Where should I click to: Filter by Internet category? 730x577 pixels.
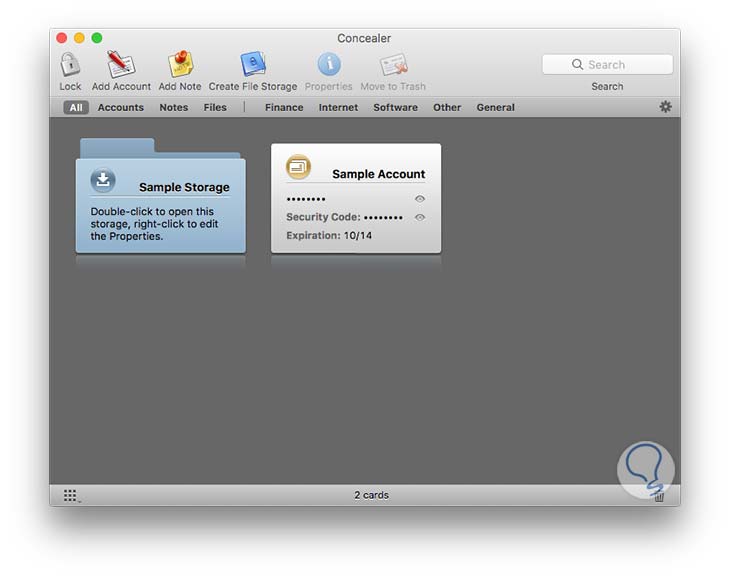[338, 108]
